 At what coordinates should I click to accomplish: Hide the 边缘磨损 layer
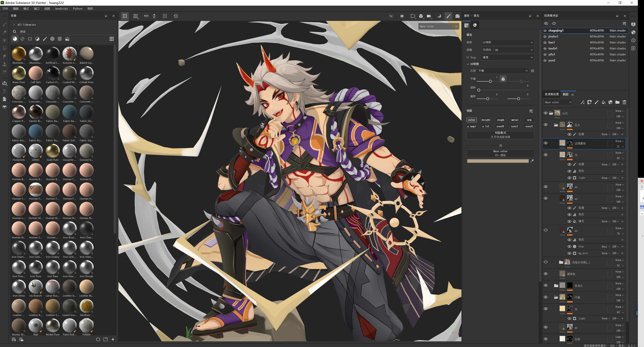[546, 143]
